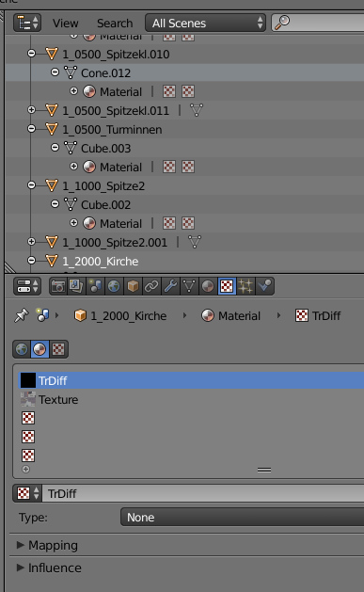The width and height of the screenshot is (364, 592).
Task: Open the World properties globe tab
Action: point(114,286)
